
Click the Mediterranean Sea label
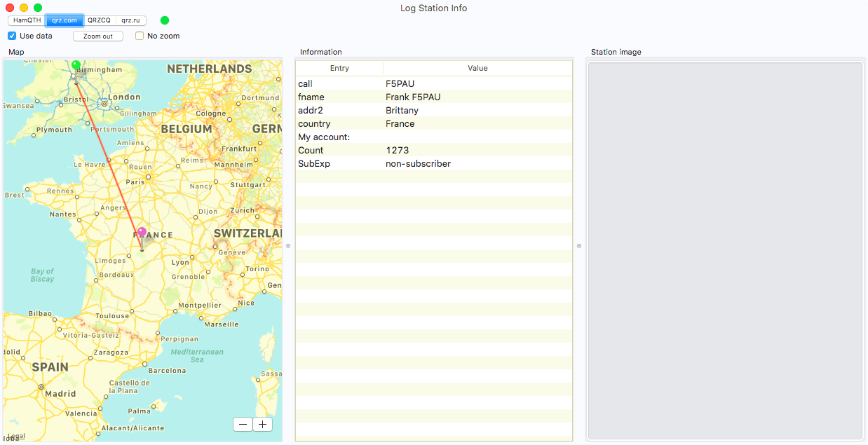[197, 355]
